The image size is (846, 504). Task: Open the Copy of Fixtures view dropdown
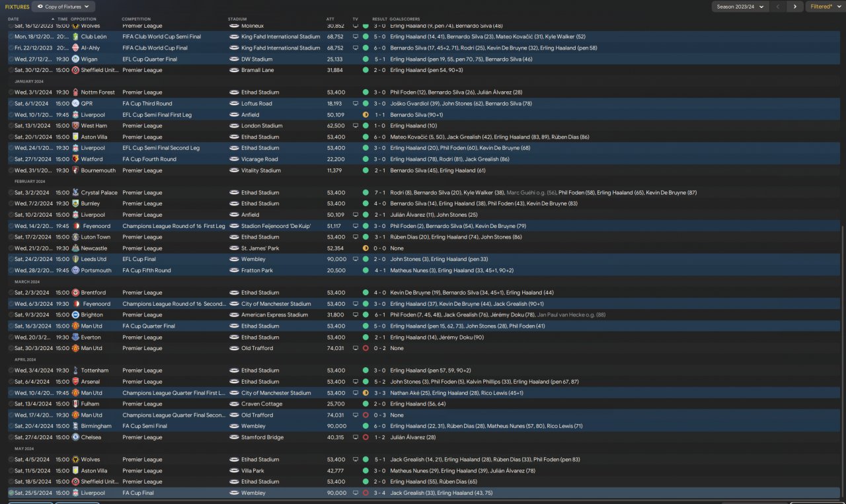tap(63, 7)
